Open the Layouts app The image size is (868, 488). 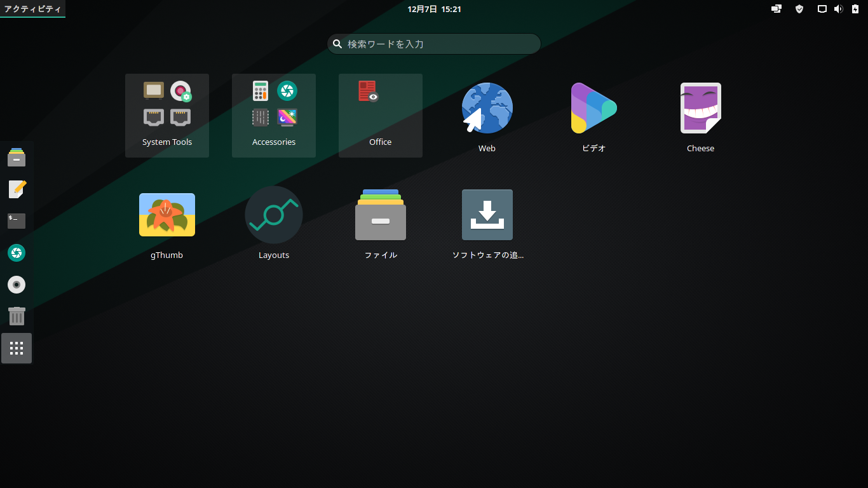coord(274,215)
